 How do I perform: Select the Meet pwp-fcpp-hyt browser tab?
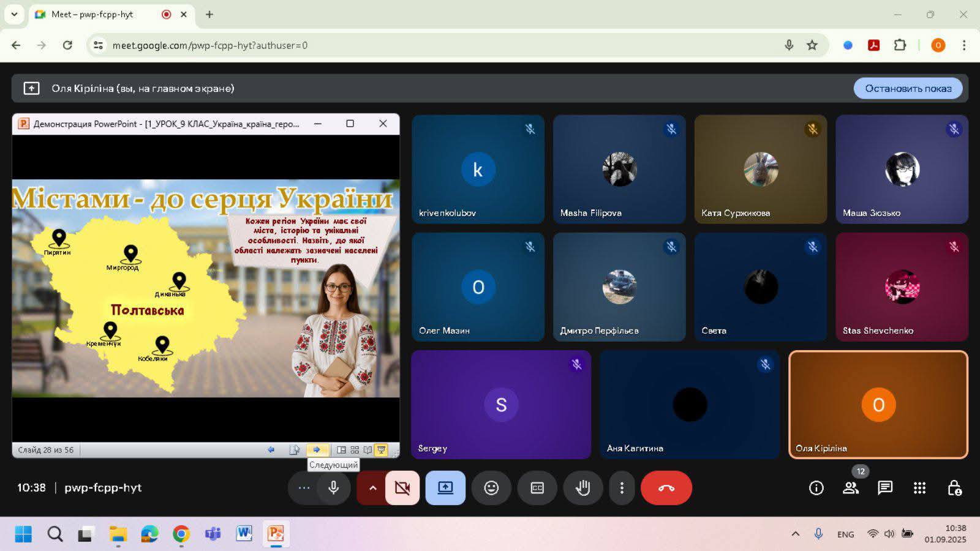point(98,14)
